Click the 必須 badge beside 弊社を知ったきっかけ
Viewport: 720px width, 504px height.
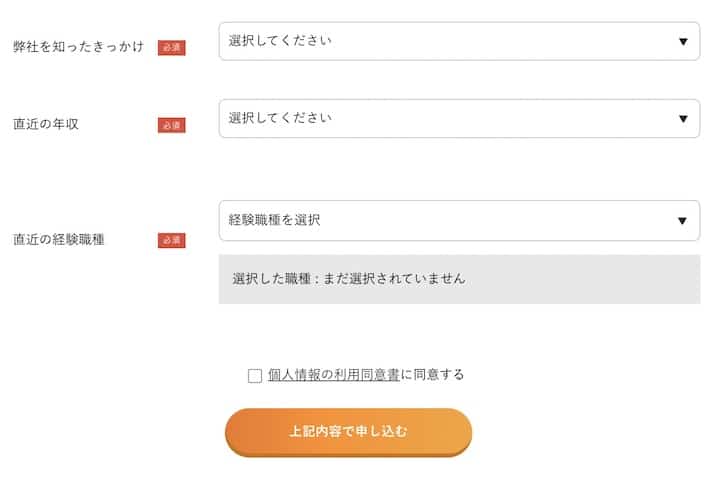(171, 48)
